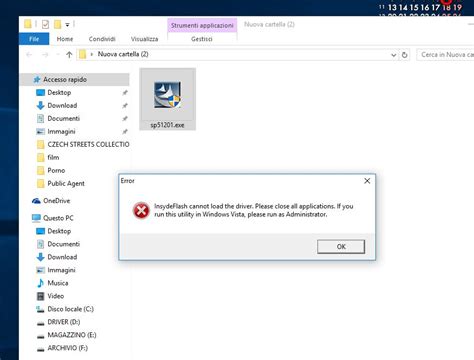Viewport: 474px width, 360px height.
Task: Open Musica under Questo PC
Action: (x=58, y=283)
